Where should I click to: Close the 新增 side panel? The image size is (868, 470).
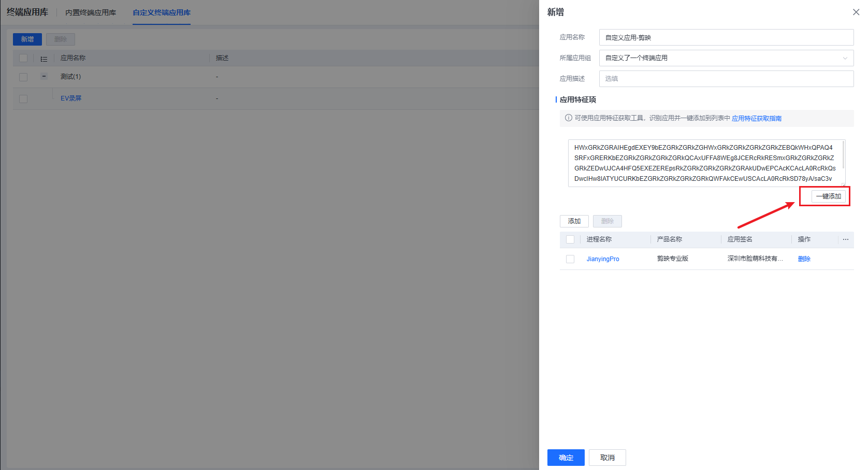(856, 12)
